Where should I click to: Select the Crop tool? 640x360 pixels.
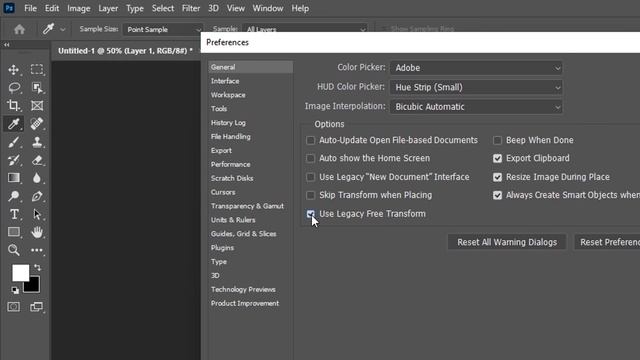coord(13,106)
